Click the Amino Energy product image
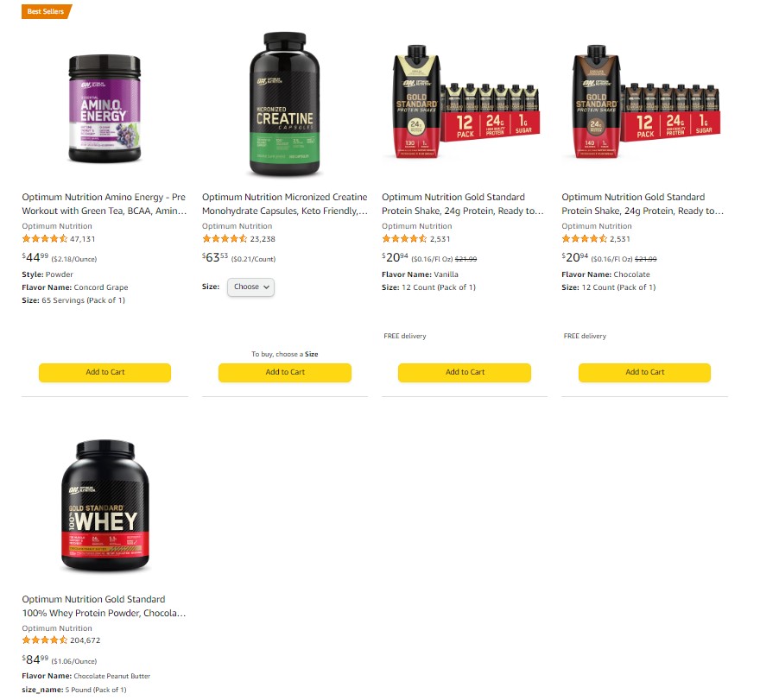 [x=104, y=109]
